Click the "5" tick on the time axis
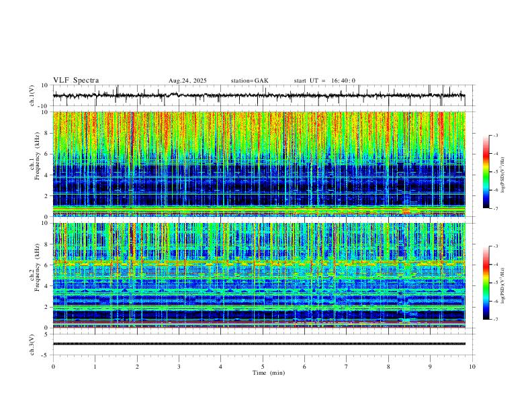 pos(263,367)
